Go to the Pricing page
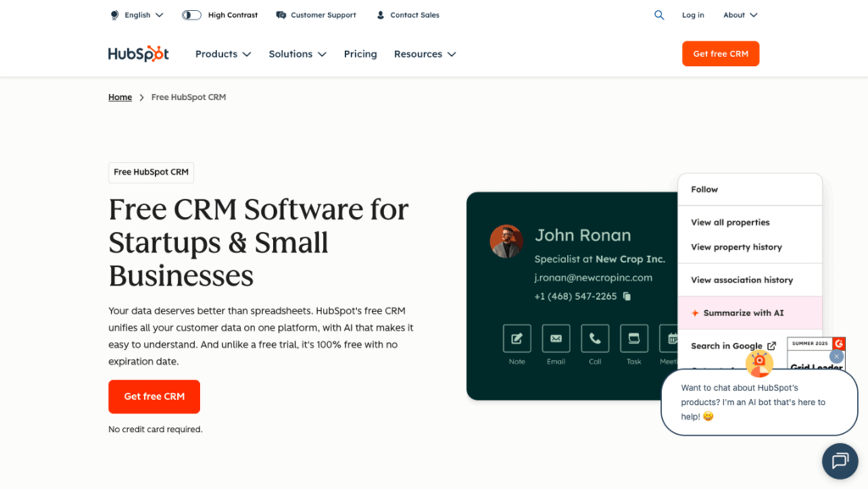Screen dimensions: 868x489 360,54
